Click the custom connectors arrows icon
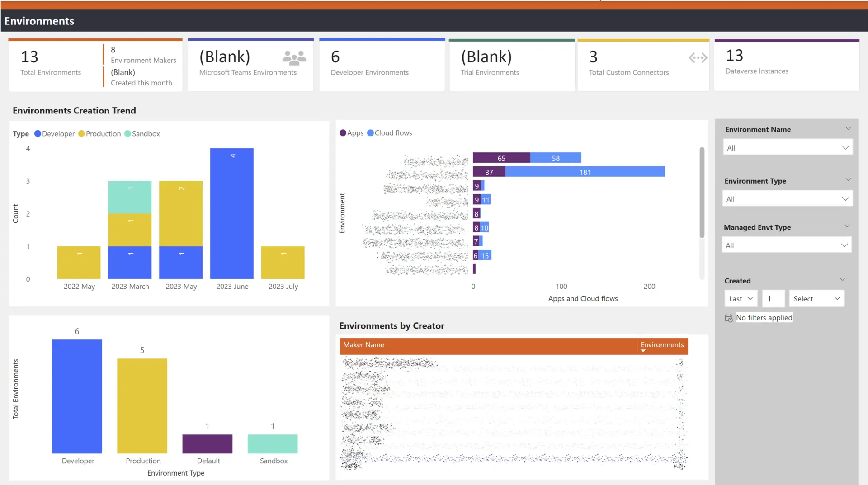 pos(698,58)
